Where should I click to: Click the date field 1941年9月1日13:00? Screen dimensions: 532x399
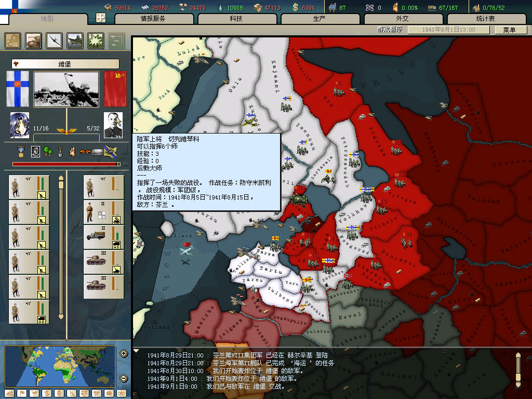448,30
